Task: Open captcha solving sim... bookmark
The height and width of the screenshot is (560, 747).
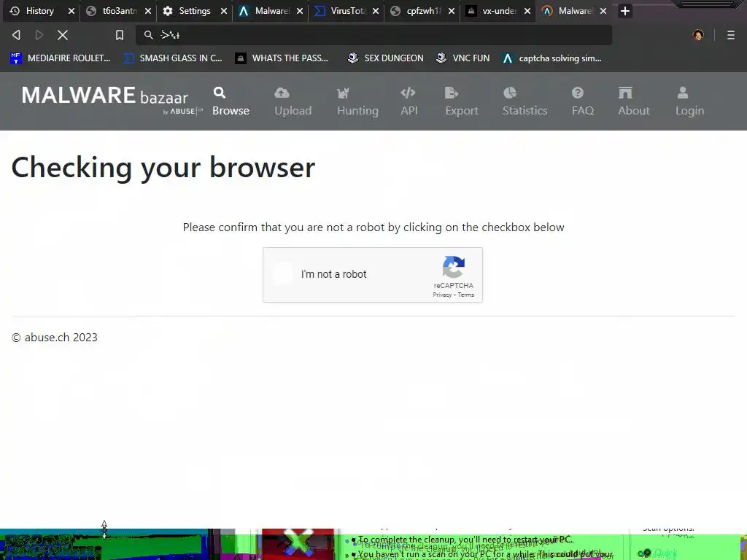Action: coord(552,58)
